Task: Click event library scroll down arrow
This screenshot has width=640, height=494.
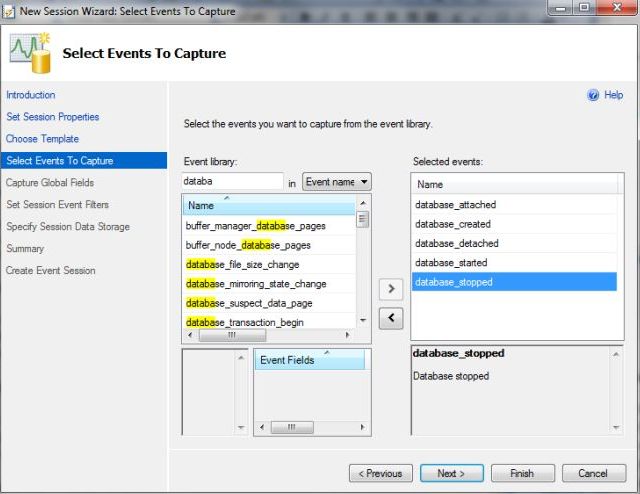Action: coord(363,320)
